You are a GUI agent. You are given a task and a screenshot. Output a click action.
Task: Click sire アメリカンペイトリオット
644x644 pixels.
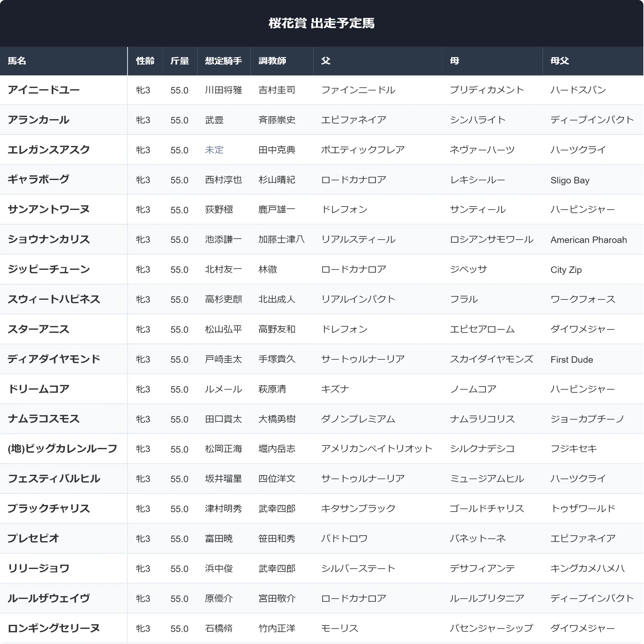[377, 449]
